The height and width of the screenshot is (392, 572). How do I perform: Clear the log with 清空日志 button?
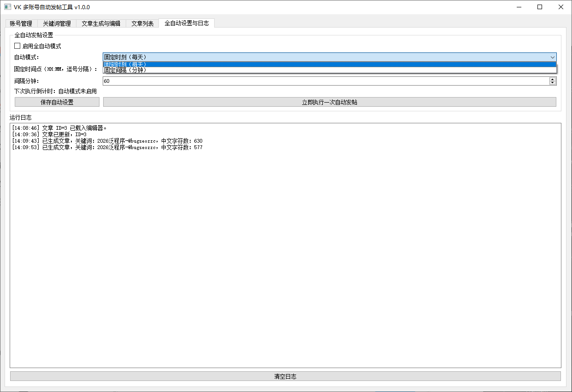286,376
